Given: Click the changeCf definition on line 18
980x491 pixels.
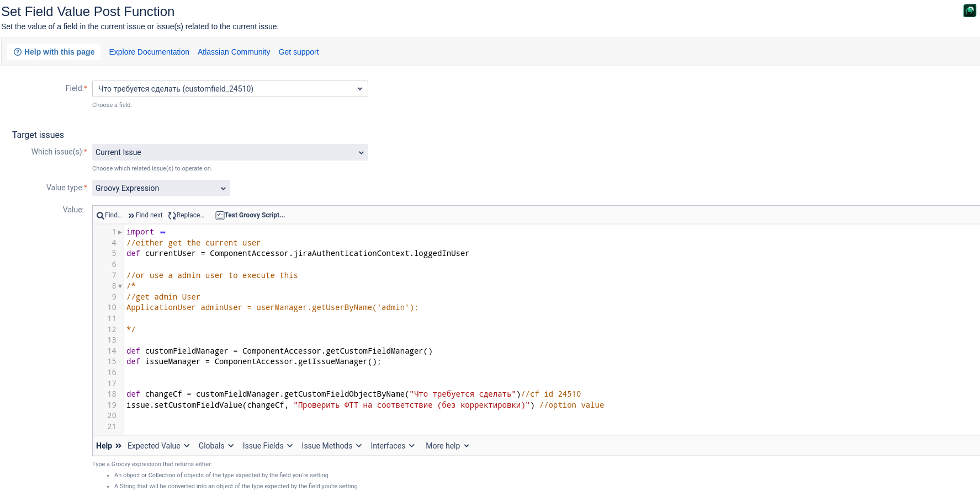Looking at the screenshot, I should [x=353, y=394].
